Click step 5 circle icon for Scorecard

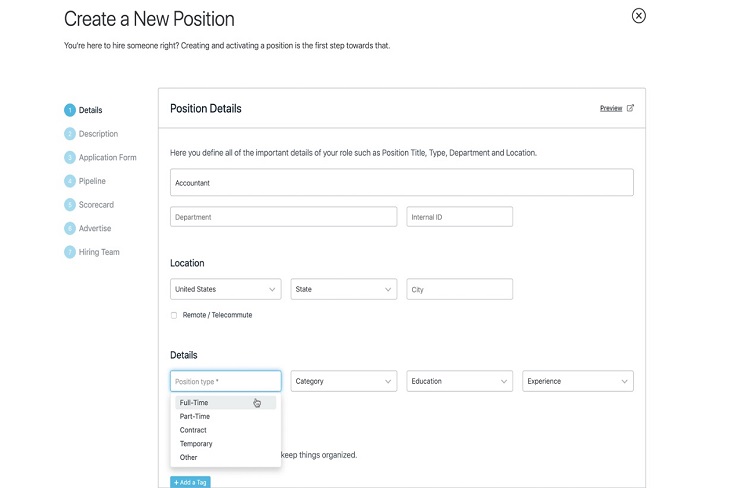pyautogui.click(x=70, y=205)
